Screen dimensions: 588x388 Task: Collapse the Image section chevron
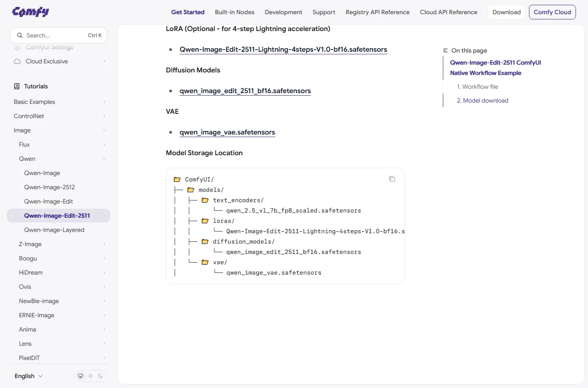(104, 130)
